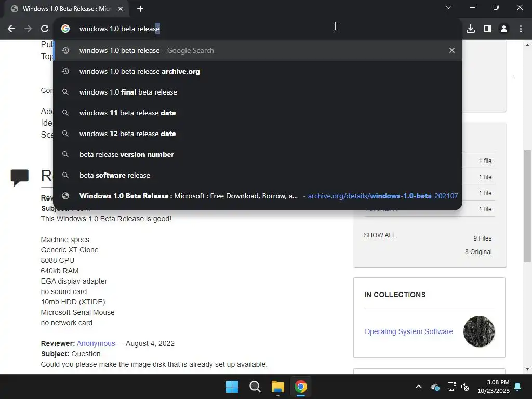The width and height of the screenshot is (532, 399).
Task: Open the clock showing 3:08 PM
Action: point(494,387)
